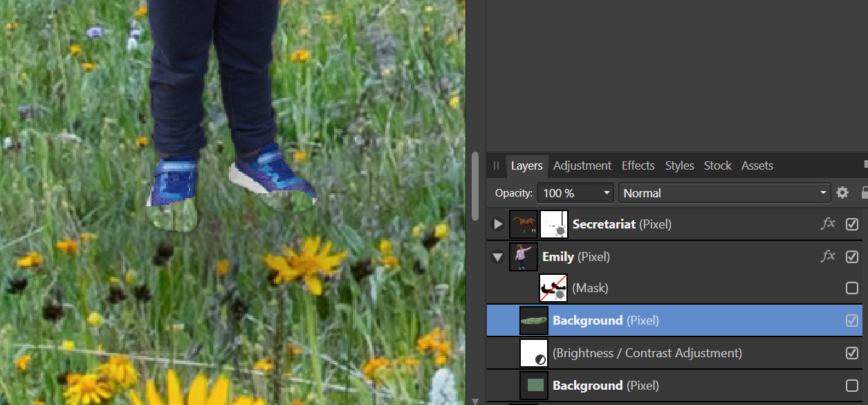Click the Layers panel grip handle
The image size is (868, 405).
coord(496,165)
